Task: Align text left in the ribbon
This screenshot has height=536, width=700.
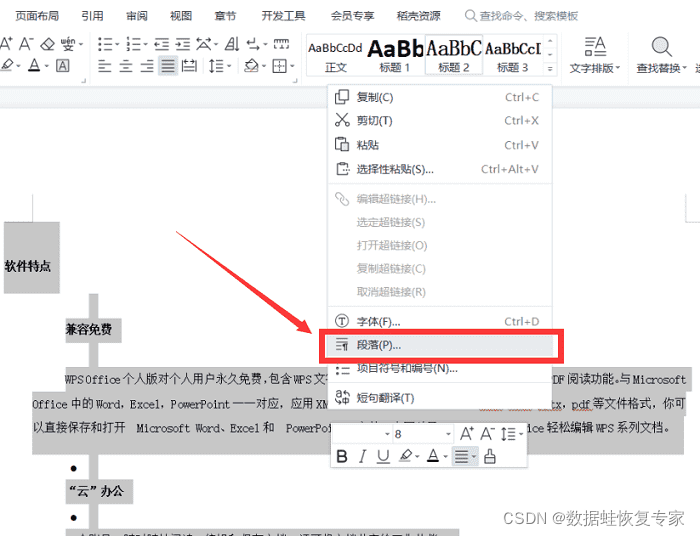Action: click(x=104, y=66)
